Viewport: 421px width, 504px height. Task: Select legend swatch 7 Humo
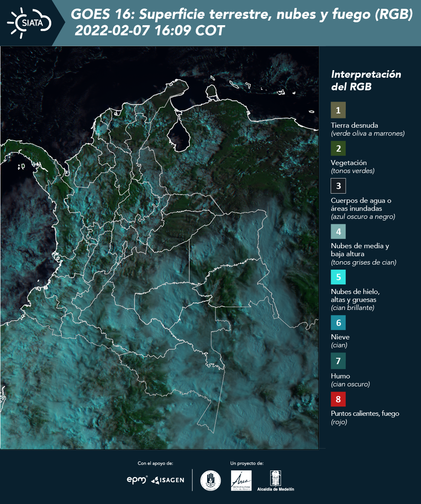pos(338,361)
